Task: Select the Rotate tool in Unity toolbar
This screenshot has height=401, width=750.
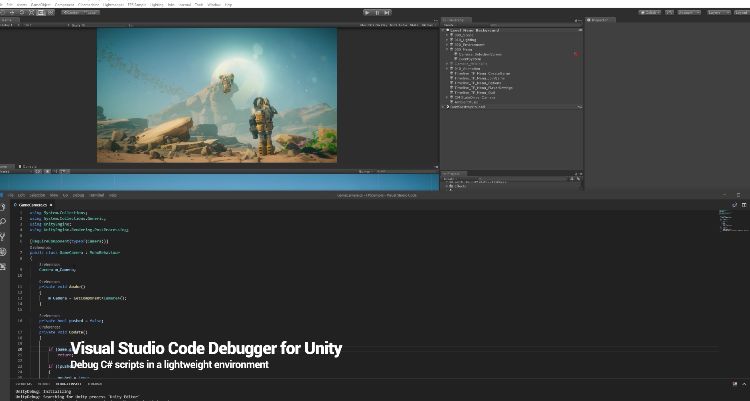Action: [x=22, y=12]
